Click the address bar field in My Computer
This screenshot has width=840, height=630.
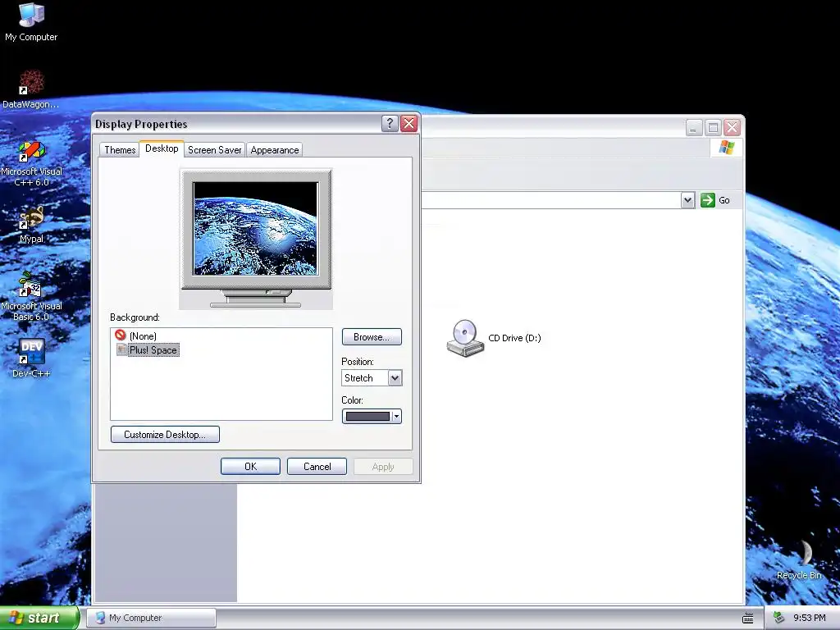[550, 200]
